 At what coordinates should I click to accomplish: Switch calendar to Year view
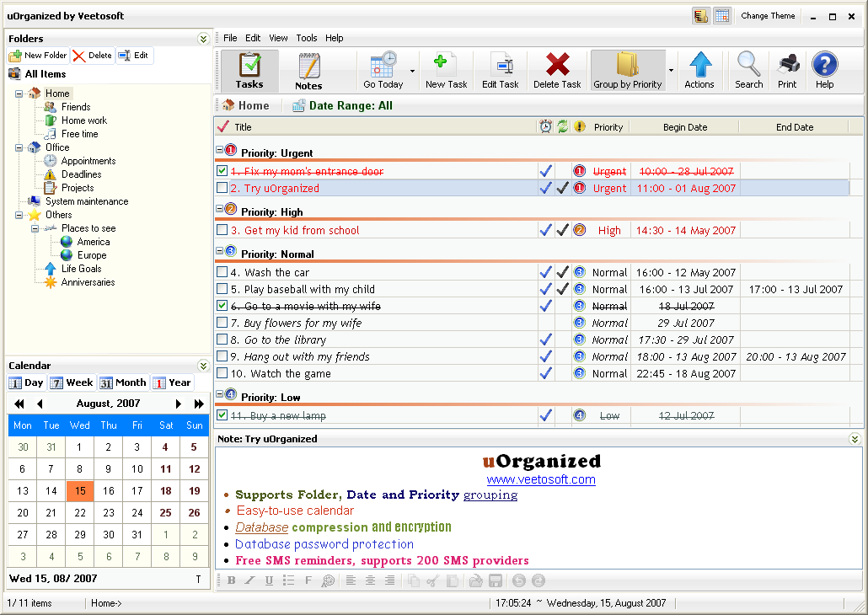click(x=173, y=382)
